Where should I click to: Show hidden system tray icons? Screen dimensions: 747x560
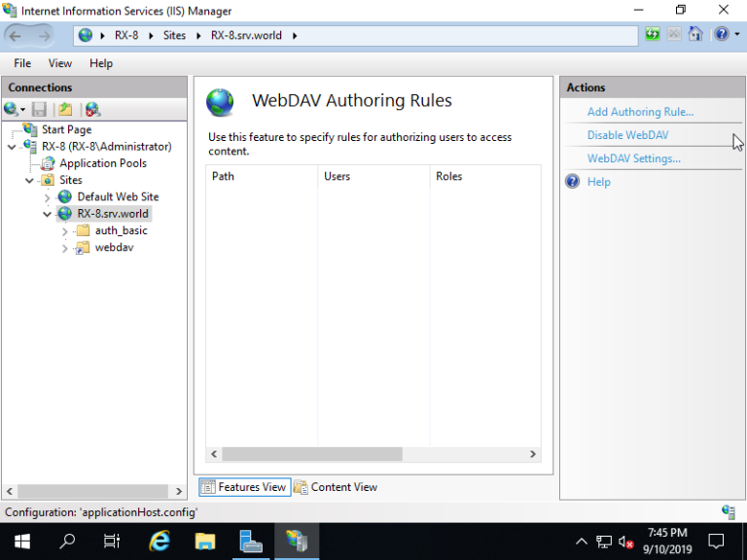pyautogui.click(x=582, y=542)
